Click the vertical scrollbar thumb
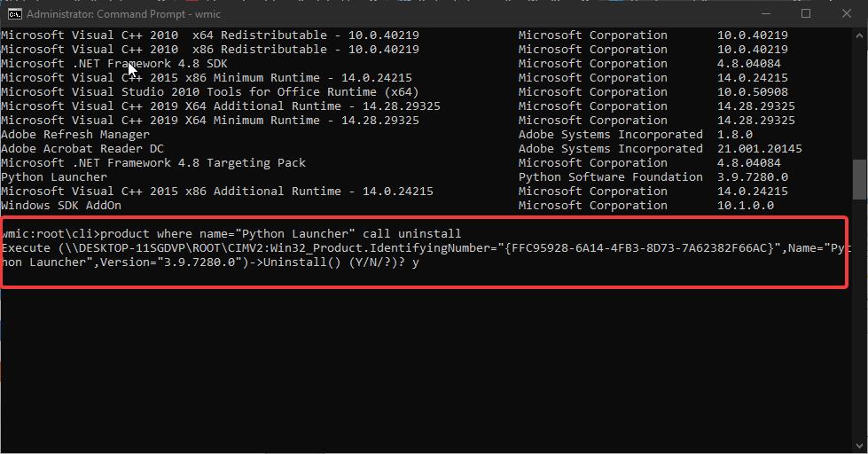Screen dimensions: 868x454 pos(860,179)
